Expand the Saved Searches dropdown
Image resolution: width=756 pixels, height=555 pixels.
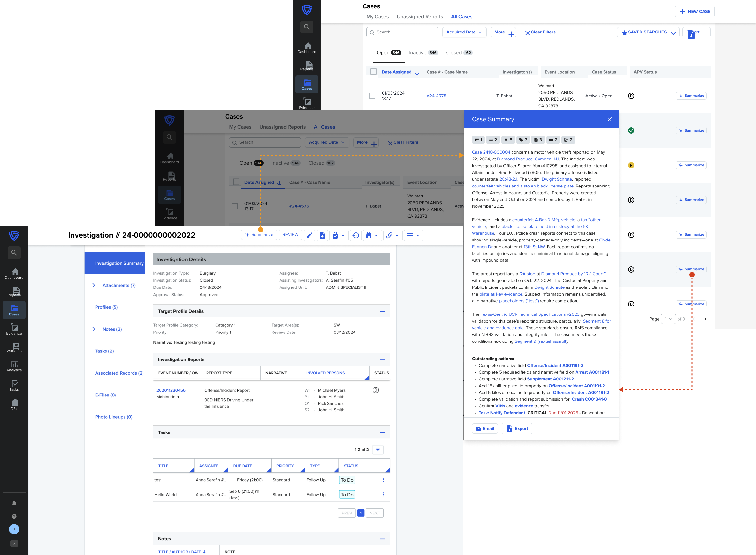point(648,32)
